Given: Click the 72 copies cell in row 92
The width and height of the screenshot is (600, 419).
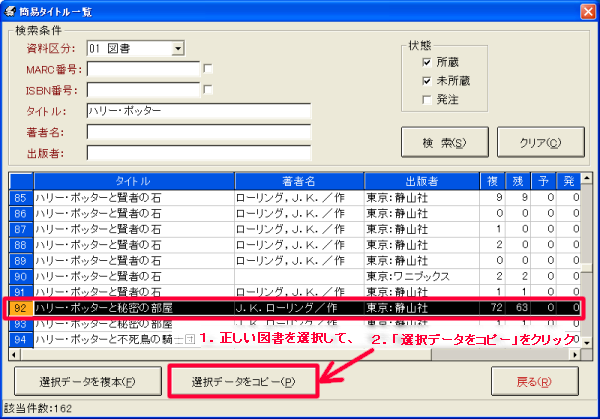Looking at the screenshot, I should click(x=492, y=308).
